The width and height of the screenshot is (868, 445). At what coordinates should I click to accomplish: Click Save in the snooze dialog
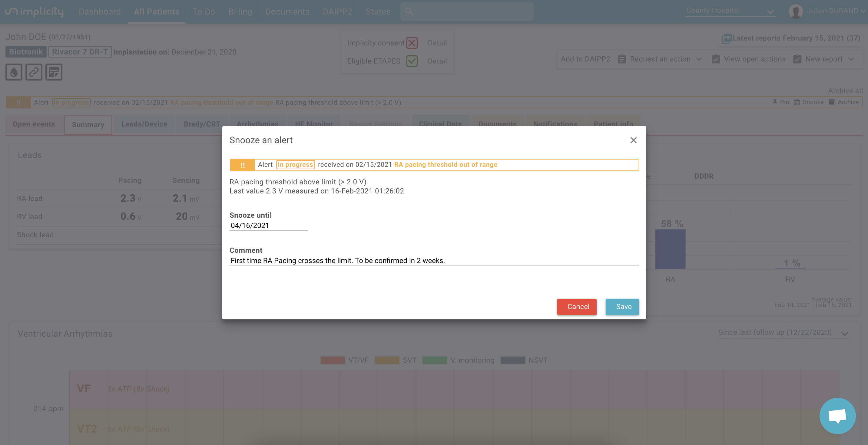(x=622, y=307)
